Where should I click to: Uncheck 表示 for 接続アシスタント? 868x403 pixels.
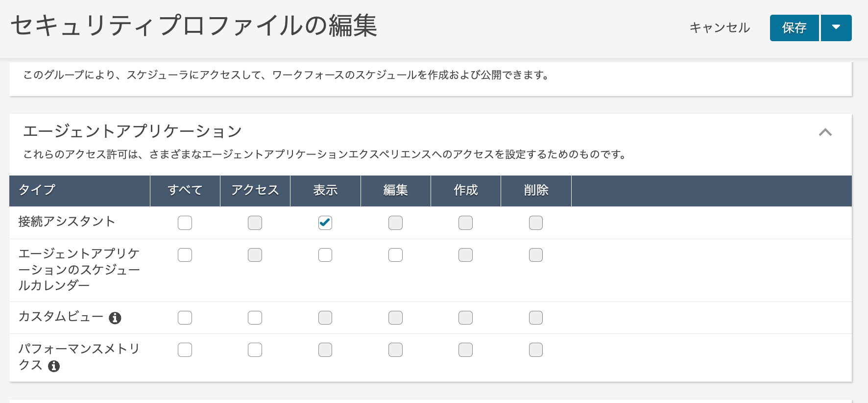325,223
